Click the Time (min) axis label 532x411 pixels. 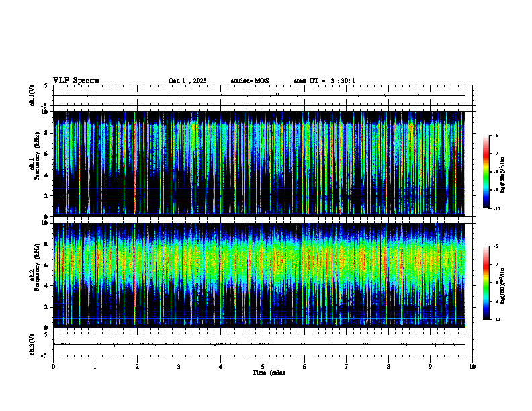point(269,373)
